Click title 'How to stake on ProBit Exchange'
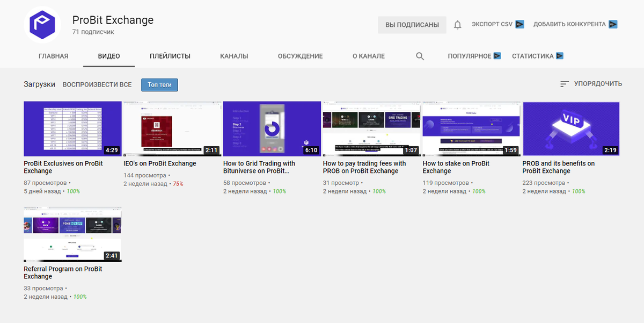 click(x=456, y=167)
